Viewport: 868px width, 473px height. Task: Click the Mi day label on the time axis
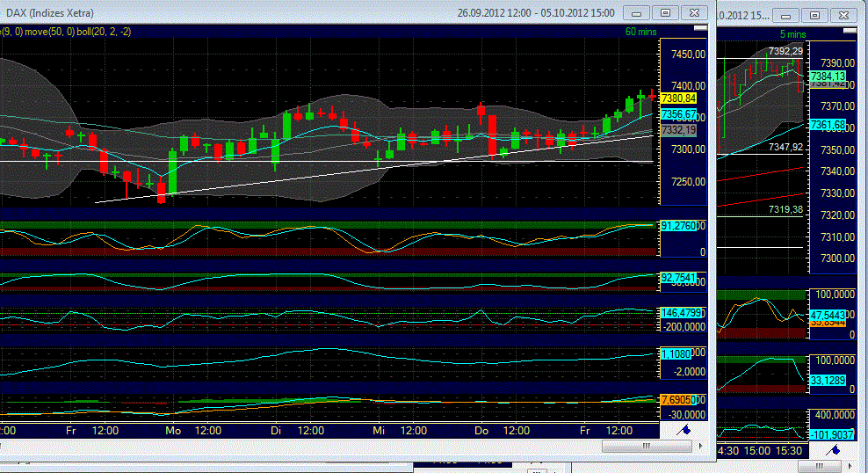pos(379,430)
